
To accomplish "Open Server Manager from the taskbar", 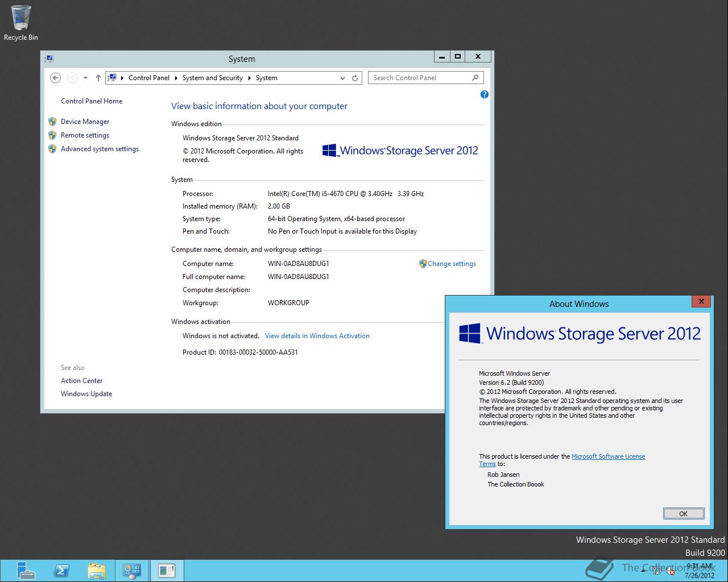I will pyautogui.click(x=25, y=571).
